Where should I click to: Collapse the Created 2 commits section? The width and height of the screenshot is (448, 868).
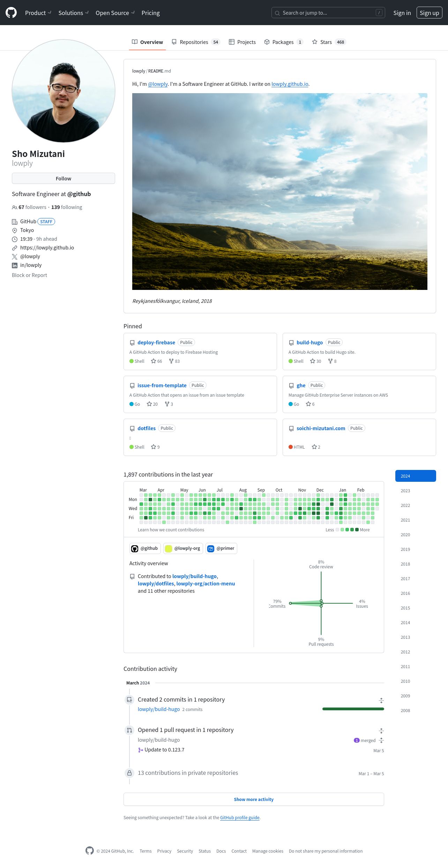[x=381, y=700]
